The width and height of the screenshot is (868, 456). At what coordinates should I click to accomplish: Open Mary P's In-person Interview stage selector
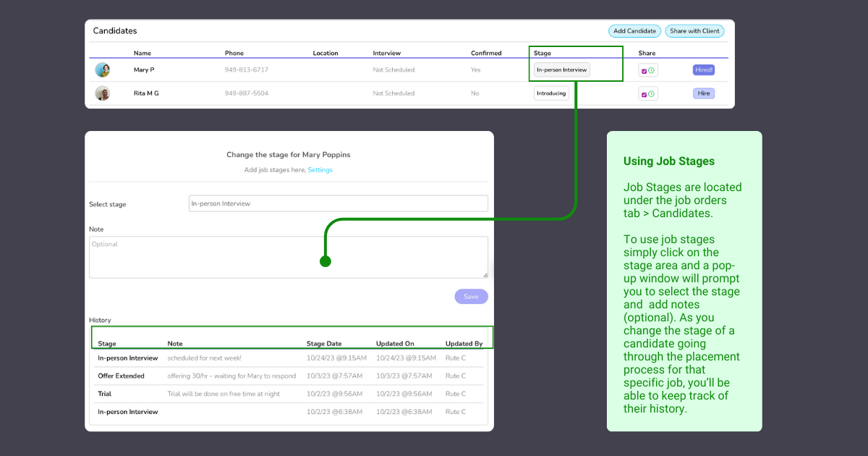click(562, 70)
